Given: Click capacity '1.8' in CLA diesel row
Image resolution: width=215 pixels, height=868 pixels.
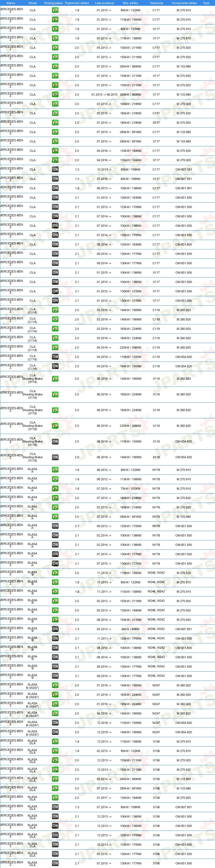Looking at the screenshot, I should (x=77, y=188).
